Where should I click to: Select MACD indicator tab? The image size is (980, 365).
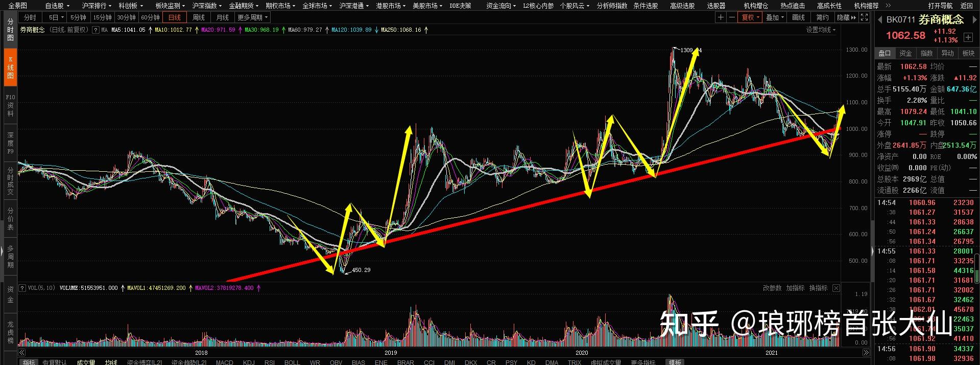pos(224,362)
